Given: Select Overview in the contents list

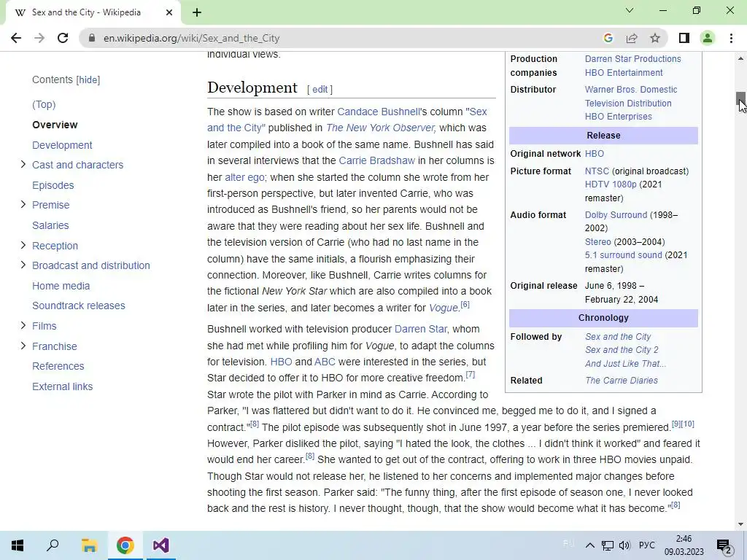Looking at the screenshot, I should pos(55,125).
